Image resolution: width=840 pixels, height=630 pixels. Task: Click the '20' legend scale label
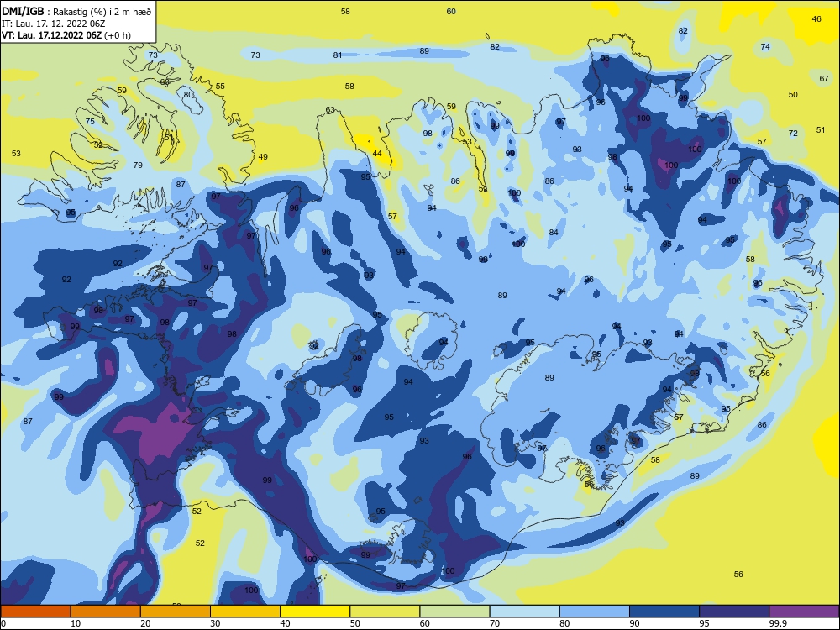click(145, 623)
